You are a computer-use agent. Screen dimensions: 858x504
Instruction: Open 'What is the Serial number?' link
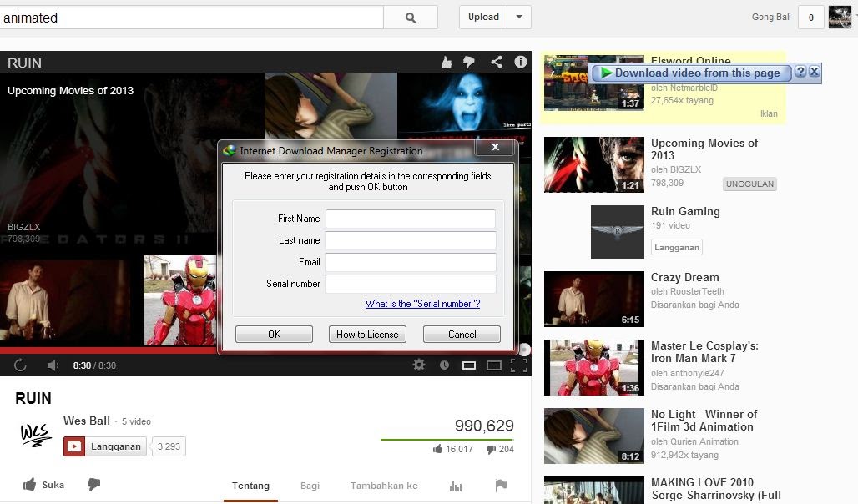[x=422, y=304]
